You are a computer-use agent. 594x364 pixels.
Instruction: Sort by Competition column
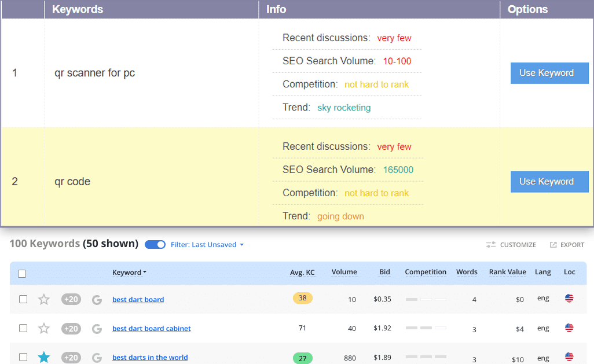point(426,272)
